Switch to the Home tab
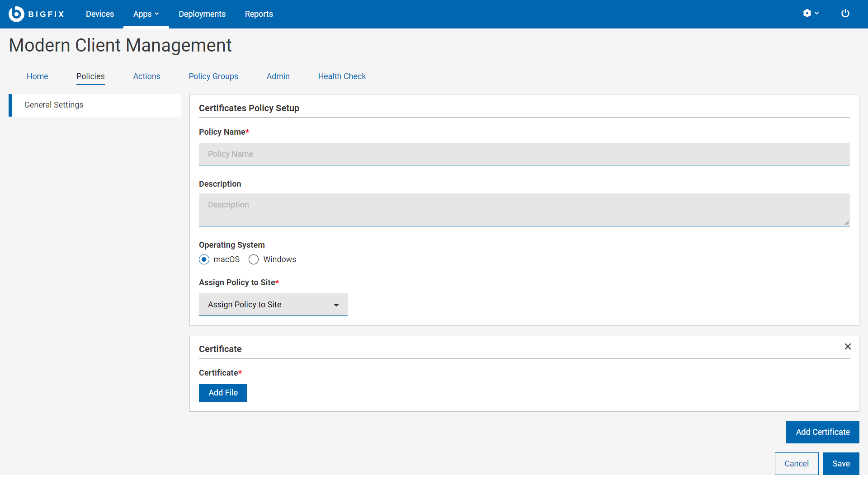This screenshot has height=480, width=868. click(37, 76)
